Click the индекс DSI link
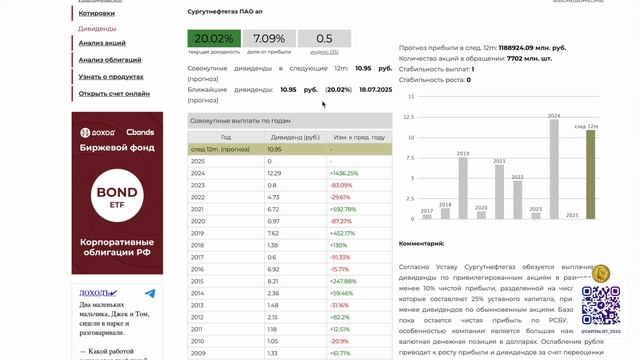Viewport: 640px width, 360px height. click(324, 52)
